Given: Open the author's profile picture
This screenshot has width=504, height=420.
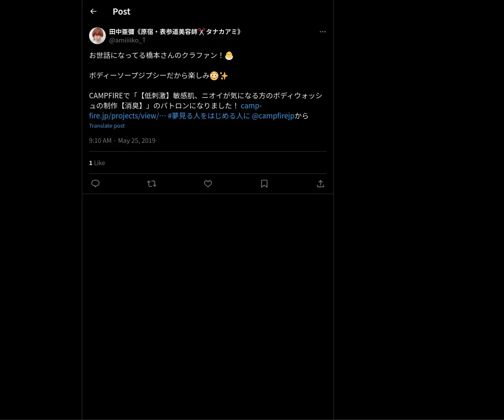Looking at the screenshot, I should click(x=97, y=36).
